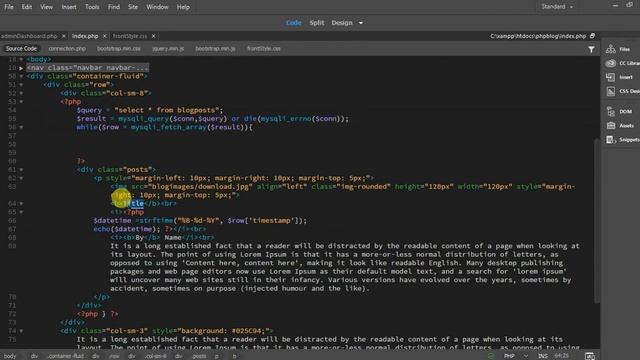640x360 pixels.
Task: Collapse the php block at line 53
Action: pyautogui.click(x=21, y=102)
